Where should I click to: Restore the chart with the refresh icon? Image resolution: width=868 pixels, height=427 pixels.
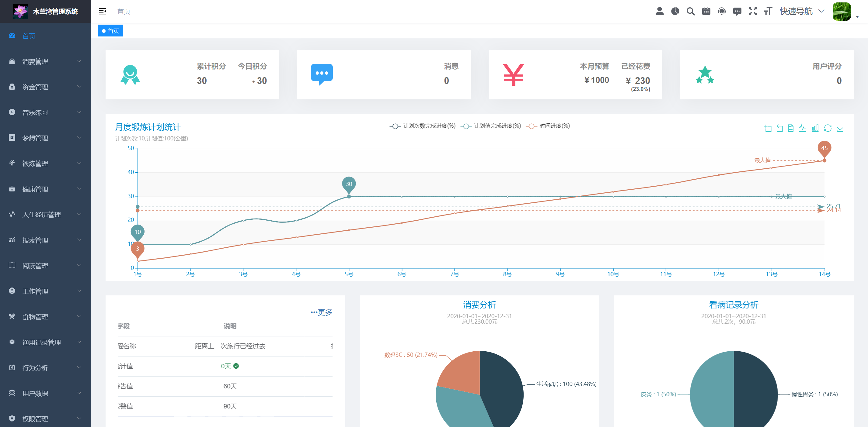(828, 128)
